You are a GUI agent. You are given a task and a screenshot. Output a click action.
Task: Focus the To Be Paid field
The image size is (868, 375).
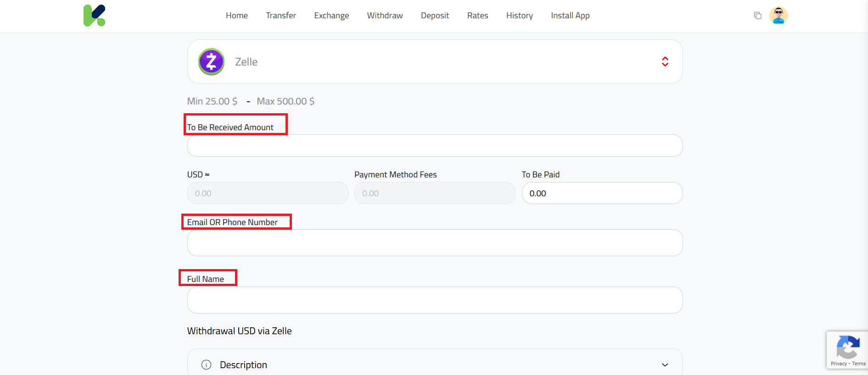[x=602, y=193]
